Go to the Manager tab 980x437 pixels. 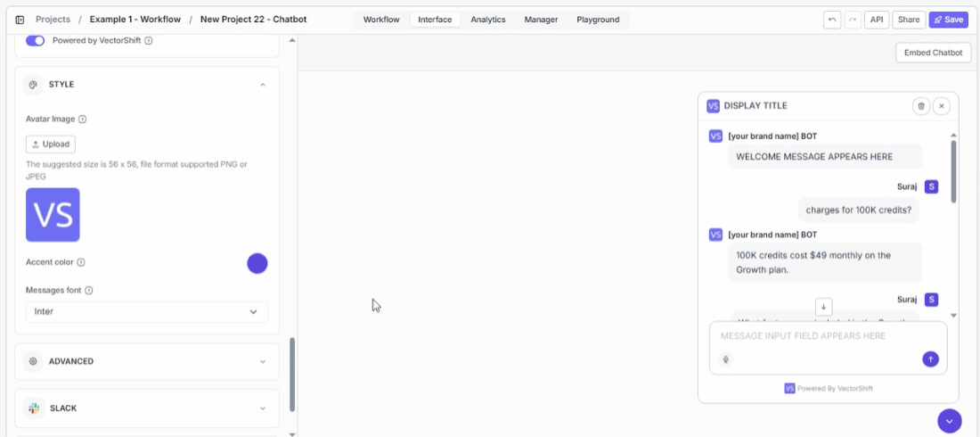pos(542,20)
